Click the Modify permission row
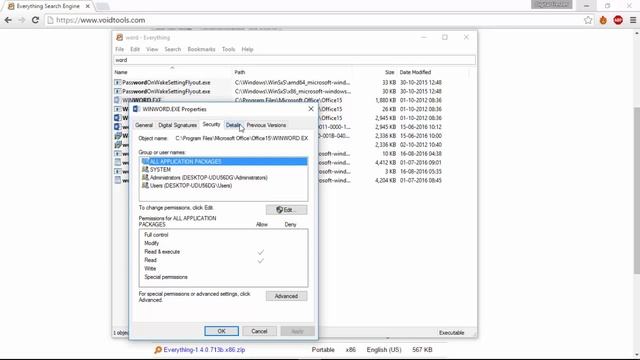640x360 pixels. (x=224, y=243)
